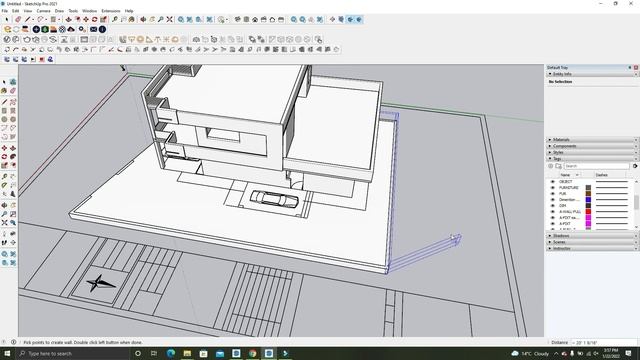The width and height of the screenshot is (640, 360).
Task: Toggle visibility of A-WALL FULL tag
Action: [x=553, y=212]
